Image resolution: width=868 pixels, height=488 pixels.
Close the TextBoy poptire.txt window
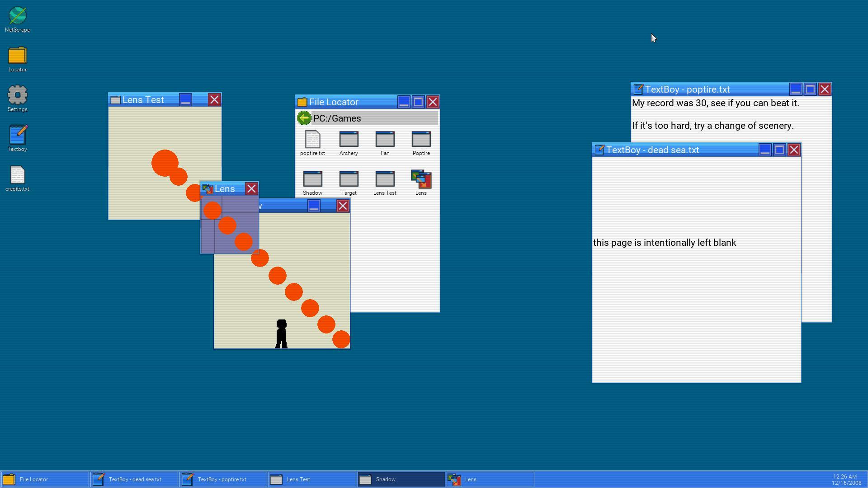[x=825, y=89]
